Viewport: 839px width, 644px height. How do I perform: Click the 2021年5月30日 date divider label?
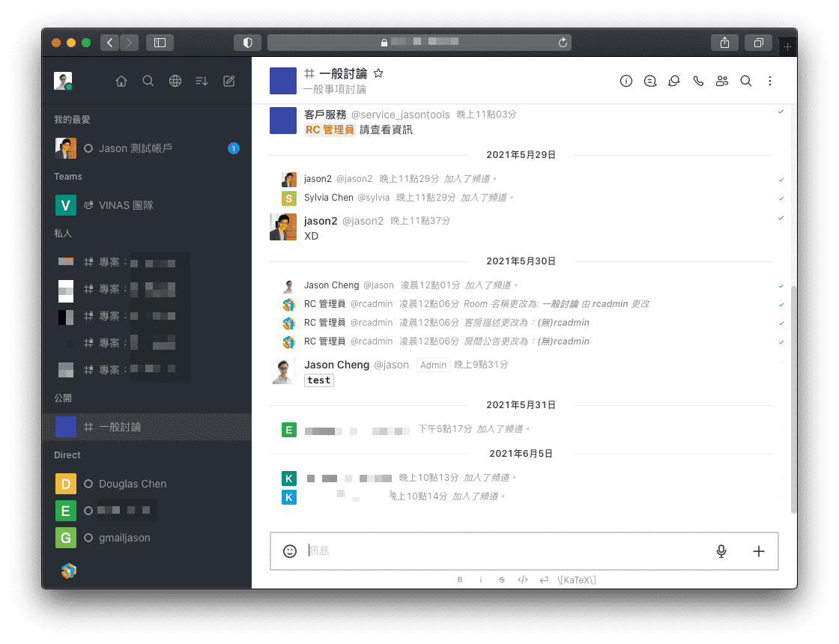point(521,261)
